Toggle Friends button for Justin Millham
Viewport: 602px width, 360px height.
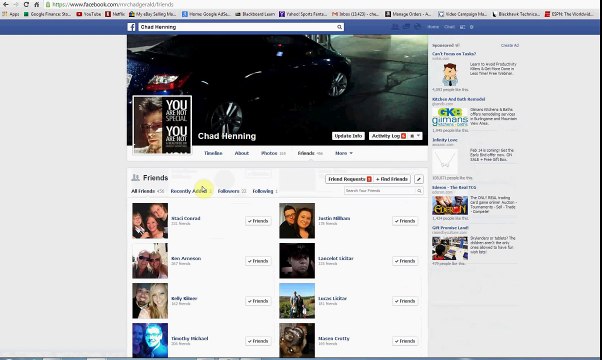click(405, 221)
